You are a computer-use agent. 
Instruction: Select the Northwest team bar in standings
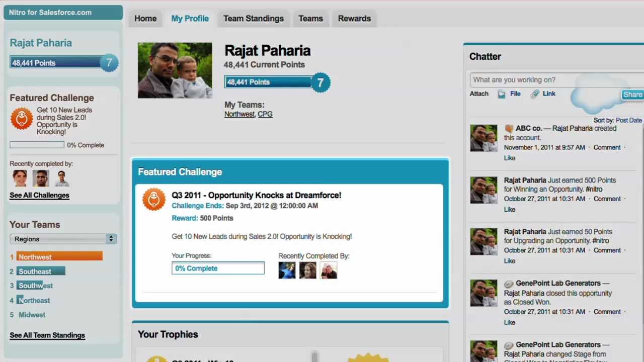[x=59, y=257]
